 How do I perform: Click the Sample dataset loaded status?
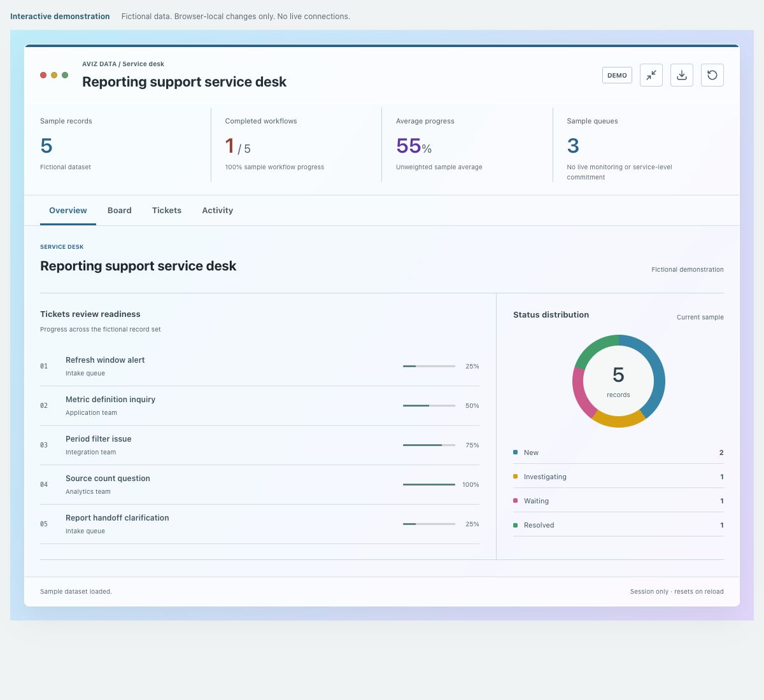point(76,591)
